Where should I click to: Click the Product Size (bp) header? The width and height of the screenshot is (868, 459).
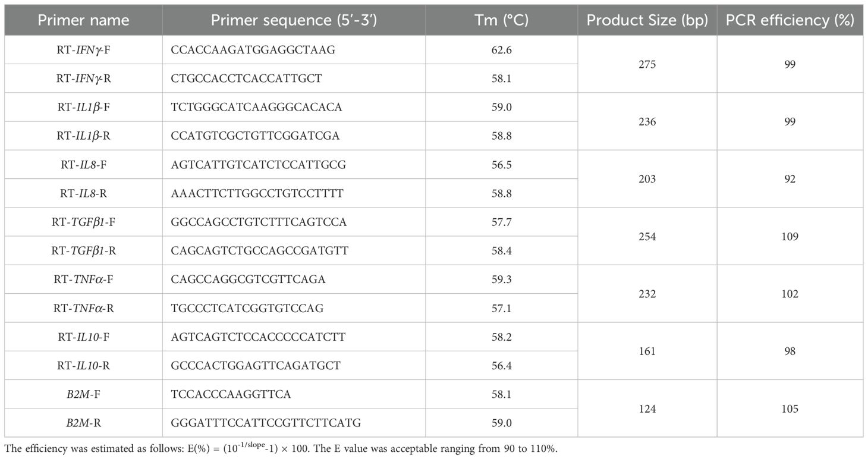pyautogui.click(x=647, y=20)
